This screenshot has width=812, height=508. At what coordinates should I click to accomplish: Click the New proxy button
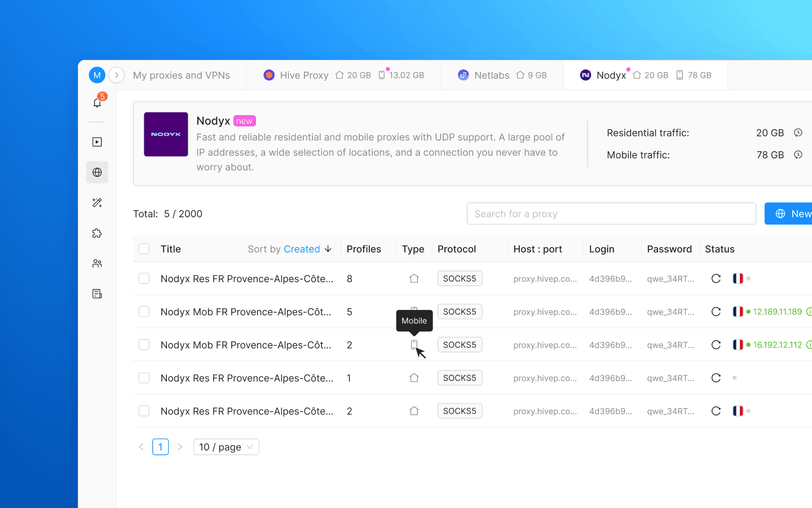(788, 214)
